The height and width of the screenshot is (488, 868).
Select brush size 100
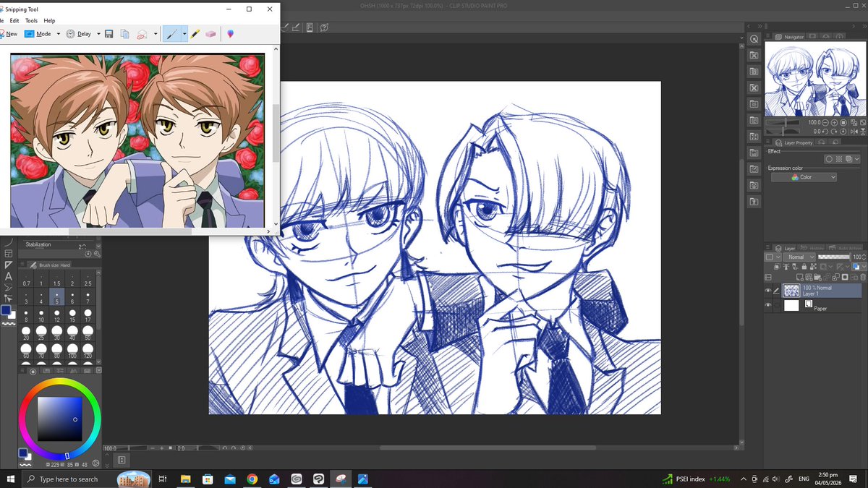tap(72, 351)
